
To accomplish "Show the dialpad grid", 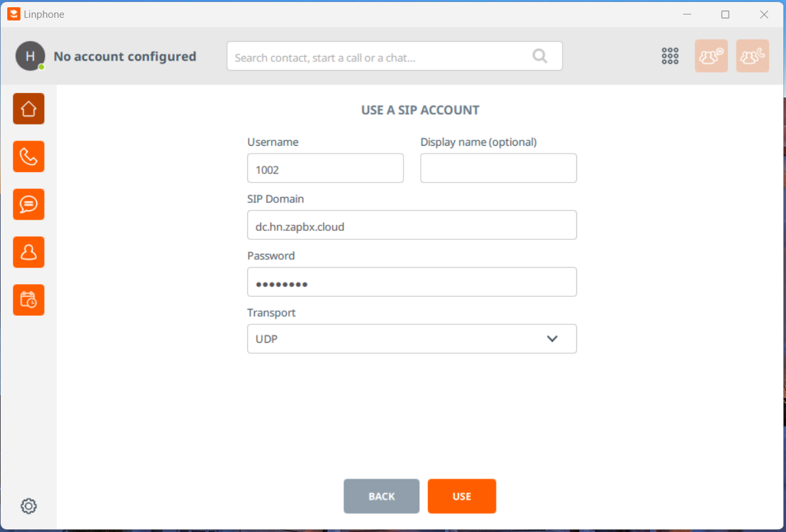I will [670, 56].
